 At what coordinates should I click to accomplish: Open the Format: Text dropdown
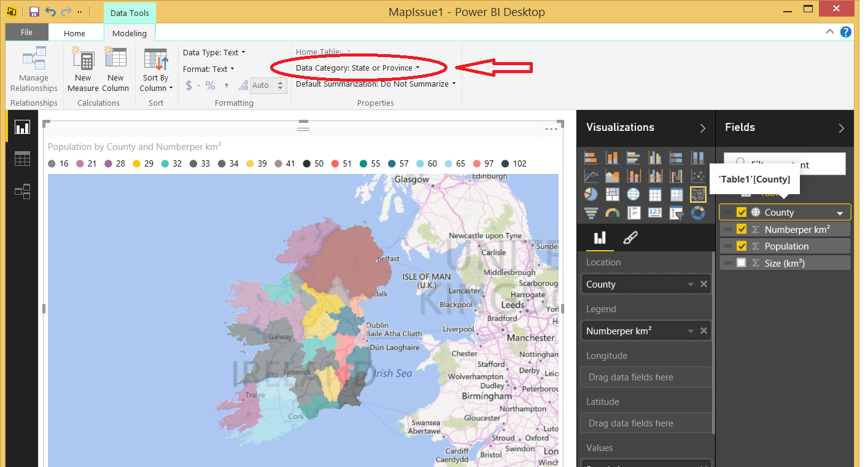click(209, 69)
